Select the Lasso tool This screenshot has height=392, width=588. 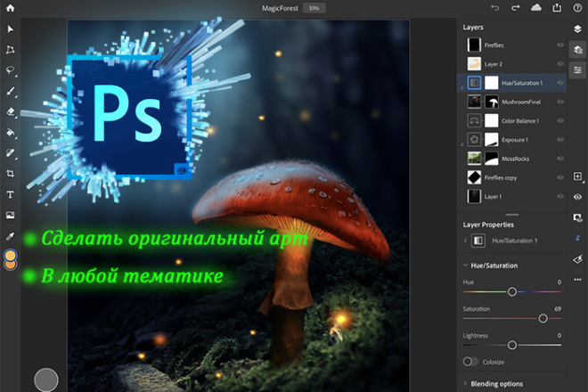[x=10, y=70]
